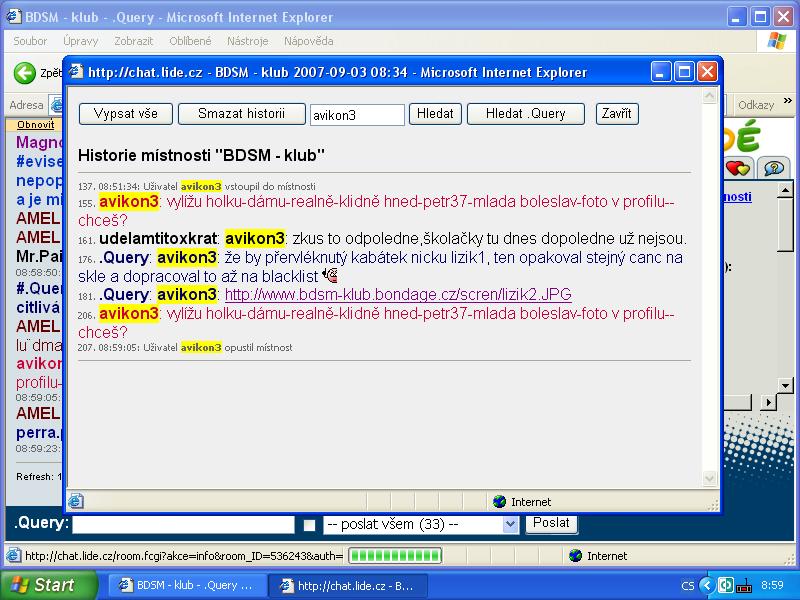The image size is (800, 600).
Task: Switch to http://chat.lide.cz taskbar item
Action: 348,586
